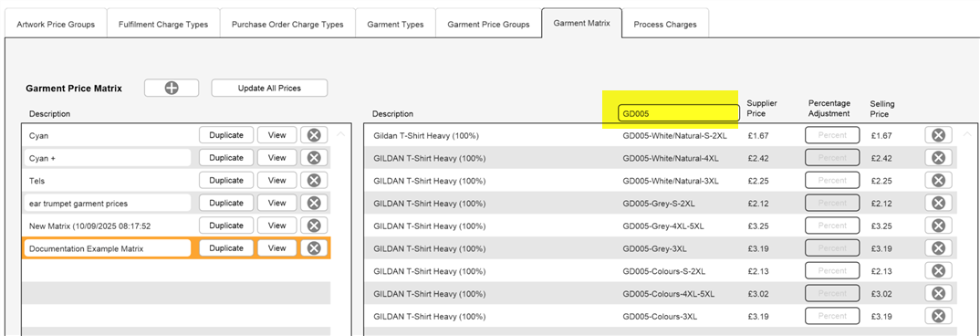Duplicate the Cyan matrix
980x336 pixels.
(226, 135)
